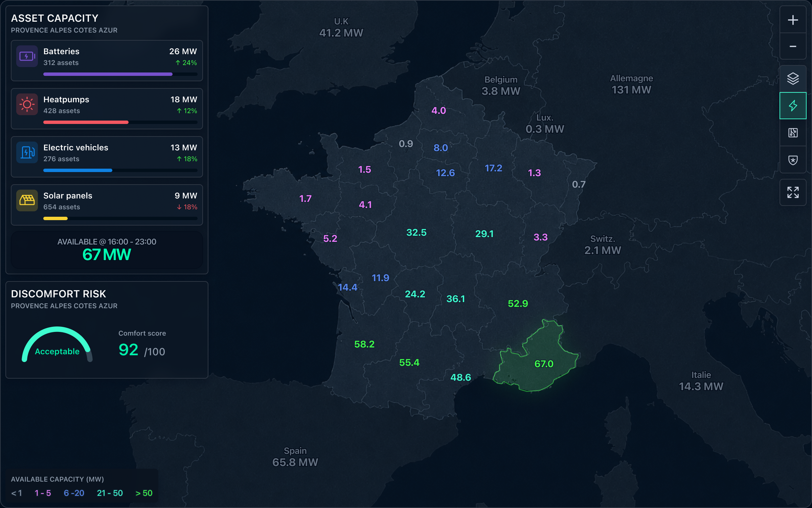The width and height of the screenshot is (812, 508).
Task: Select the circuit board map mode icon
Action: coord(793,133)
